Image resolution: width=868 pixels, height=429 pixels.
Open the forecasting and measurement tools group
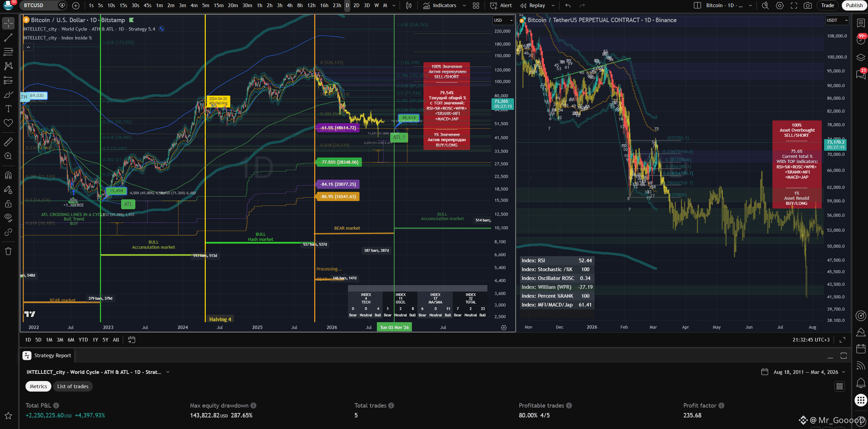pos(8,80)
